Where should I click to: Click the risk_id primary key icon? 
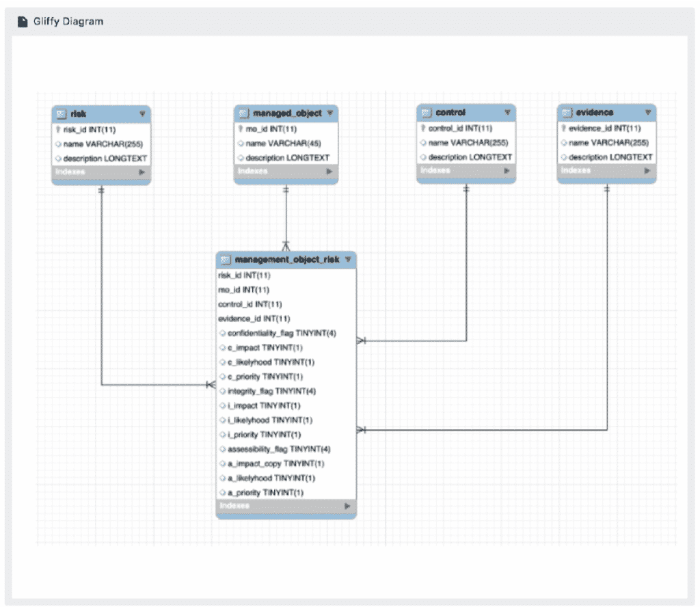coord(57,129)
